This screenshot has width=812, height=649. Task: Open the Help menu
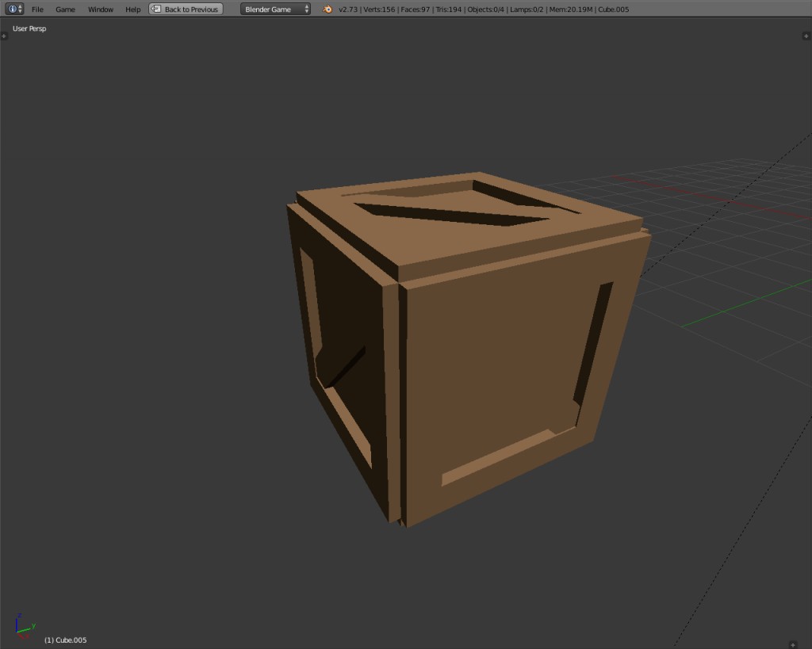(132, 10)
